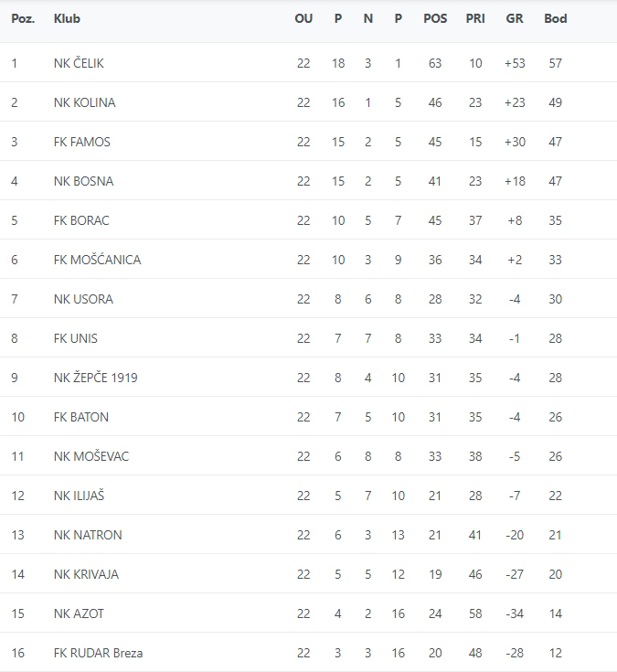Click FK MOŠĆANICA club name
This screenshot has width=617, height=672.
(x=97, y=260)
